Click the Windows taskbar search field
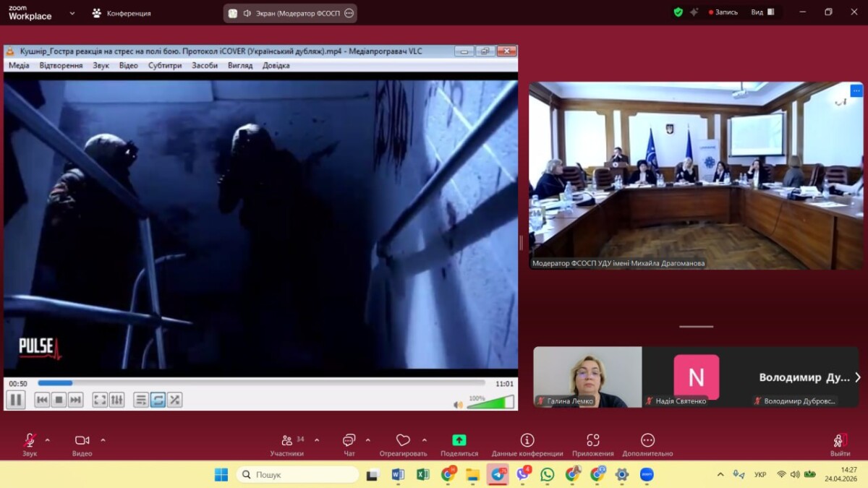This screenshot has width=868, height=488. (x=297, y=474)
